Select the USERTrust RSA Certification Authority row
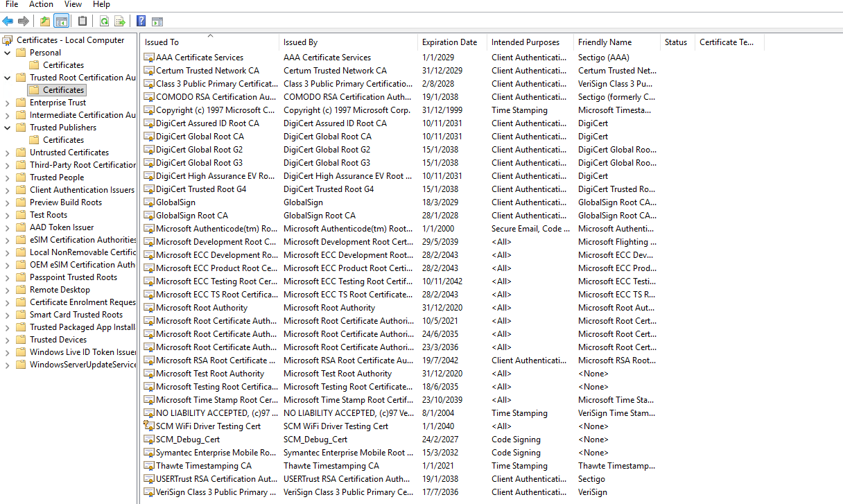 click(400, 479)
